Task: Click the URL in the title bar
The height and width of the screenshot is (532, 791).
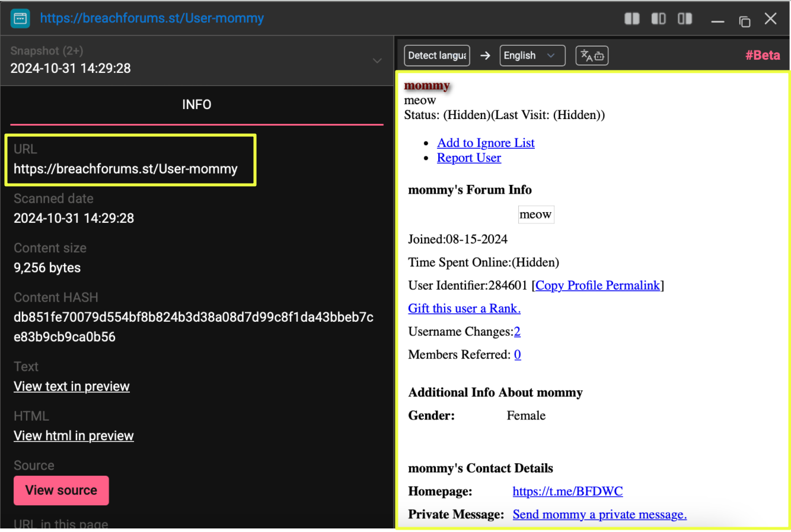Action: [152, 18]
